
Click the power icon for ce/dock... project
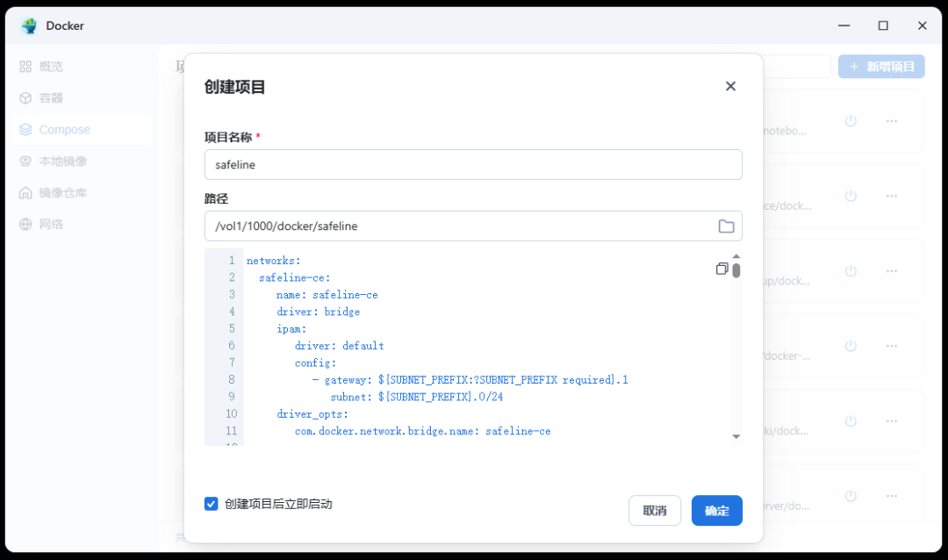pyautogui.click(x=851, y=196)
